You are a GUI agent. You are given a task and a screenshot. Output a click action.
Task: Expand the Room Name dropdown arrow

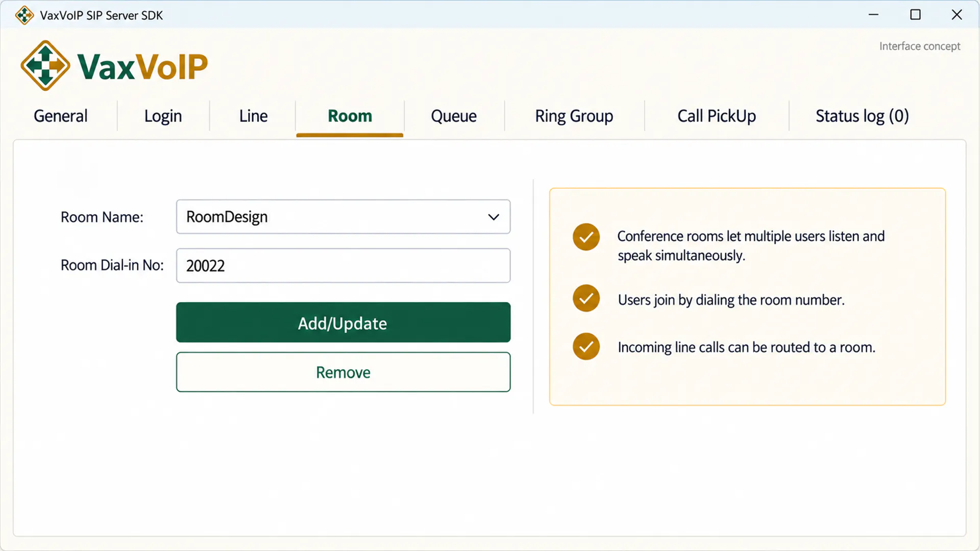(x=493, y=217)
